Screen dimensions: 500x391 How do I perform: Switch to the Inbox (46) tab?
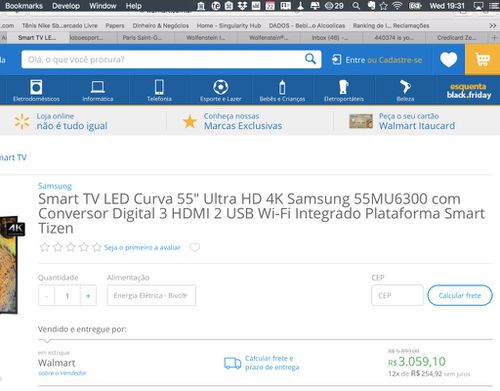tap(330, 38)
